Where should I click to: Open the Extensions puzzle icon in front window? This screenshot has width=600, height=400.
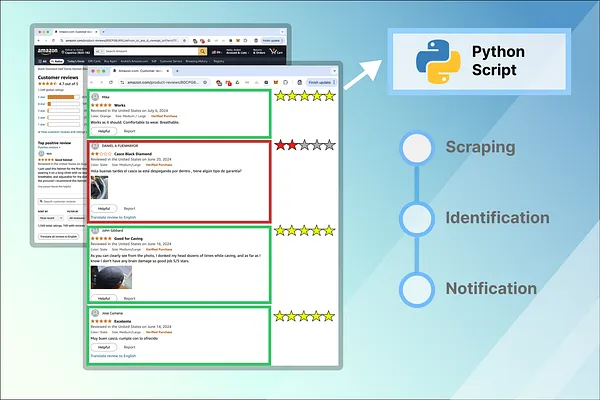(285, 83)
